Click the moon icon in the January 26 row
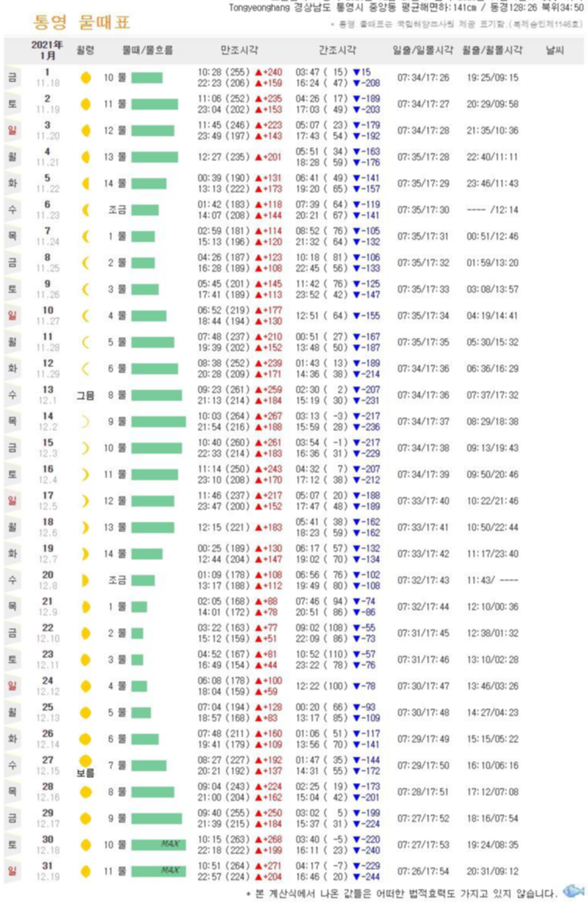This screenshot has height=905, width=588. [x=86, y=738]
